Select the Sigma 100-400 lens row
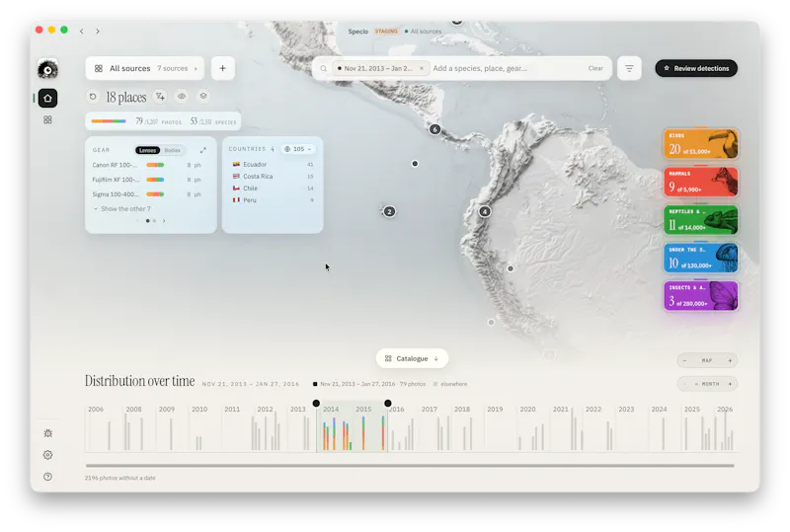790x532 pixels. pyautogui.click(x=146, y=194)
